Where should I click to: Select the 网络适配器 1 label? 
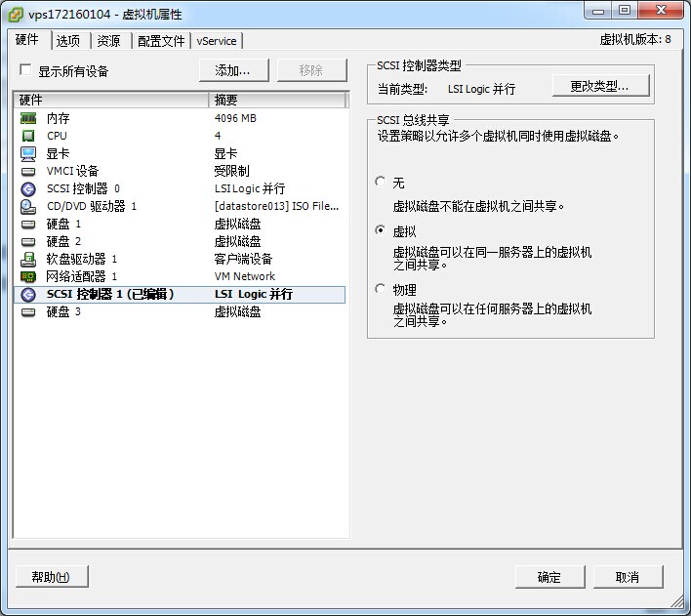[82, 277]
